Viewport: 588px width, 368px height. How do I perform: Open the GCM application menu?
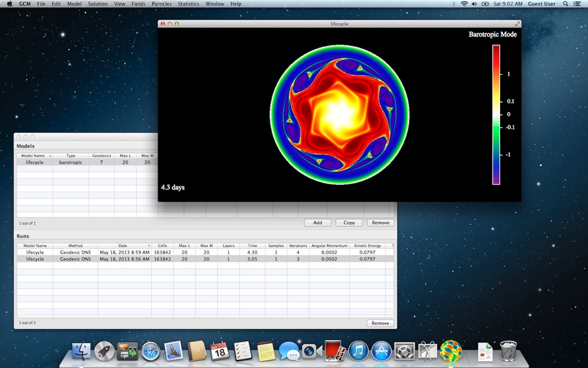(x=25, y=4)
